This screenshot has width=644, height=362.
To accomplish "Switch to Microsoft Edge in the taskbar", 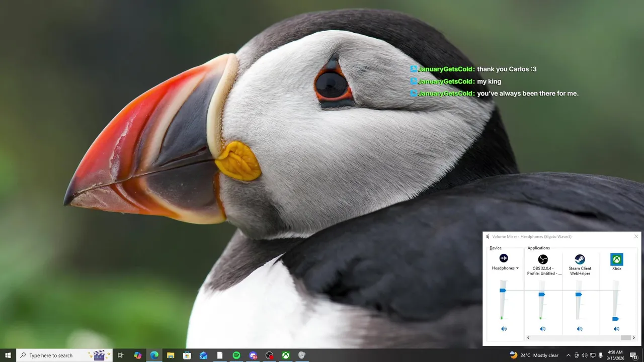I will pos(154,355).
